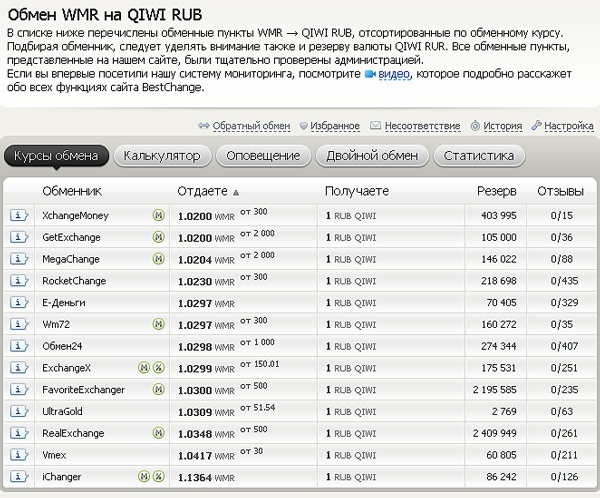Open the Калькулятор tab
Image resolution: width=600 pixels, height=498 pixels.
click(162, 156)
